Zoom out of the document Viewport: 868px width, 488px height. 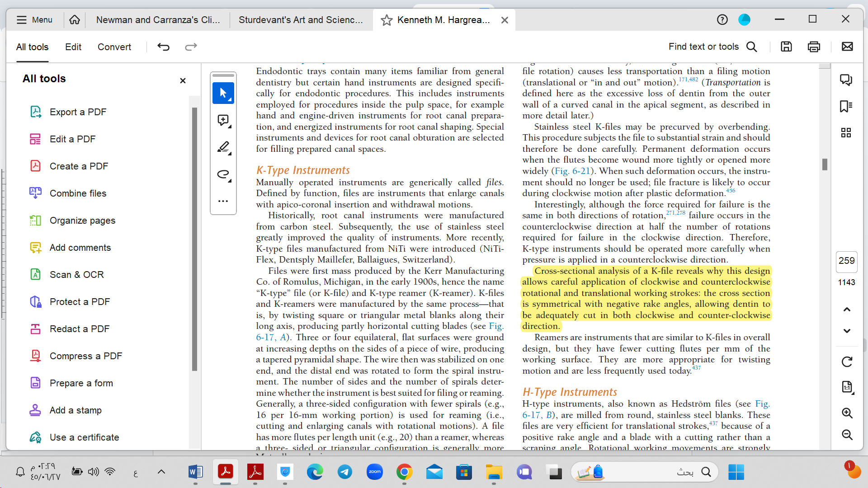point(847,435)
